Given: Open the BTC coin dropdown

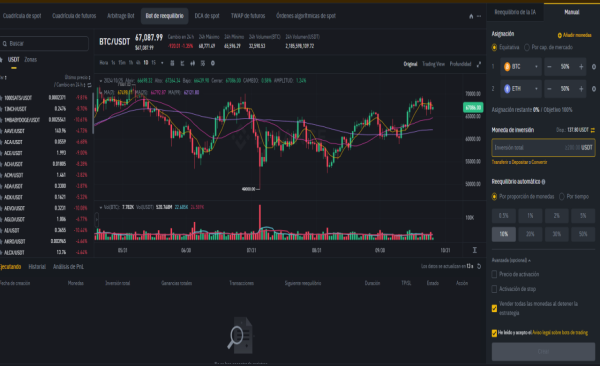Looking at the screenshot, I should pyautogui.click(x=521, y=67).
